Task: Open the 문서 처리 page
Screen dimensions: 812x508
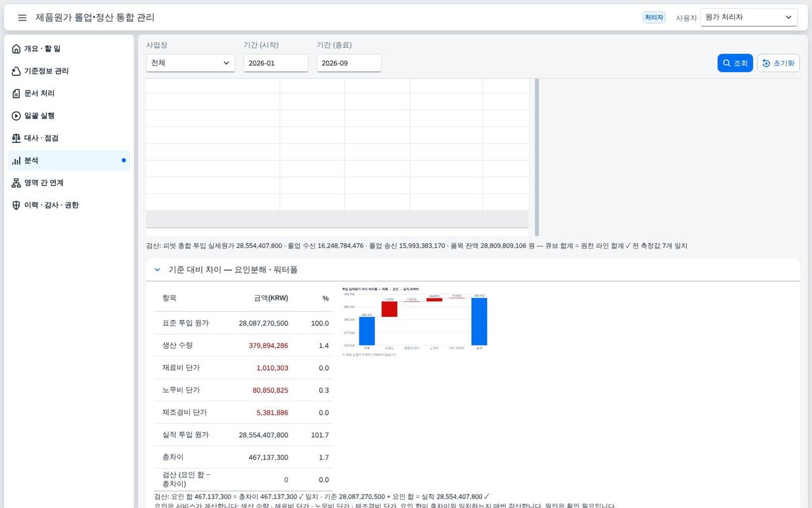Action: [69, 93]
